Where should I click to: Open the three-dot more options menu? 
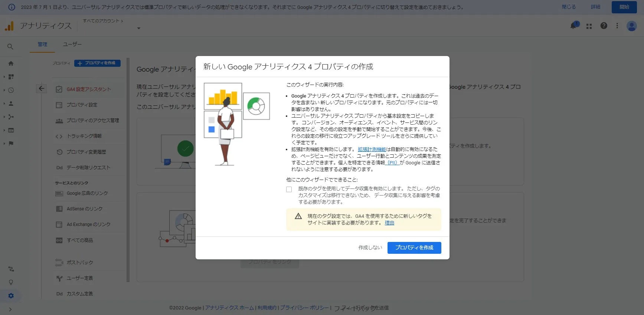coord(617,26)
